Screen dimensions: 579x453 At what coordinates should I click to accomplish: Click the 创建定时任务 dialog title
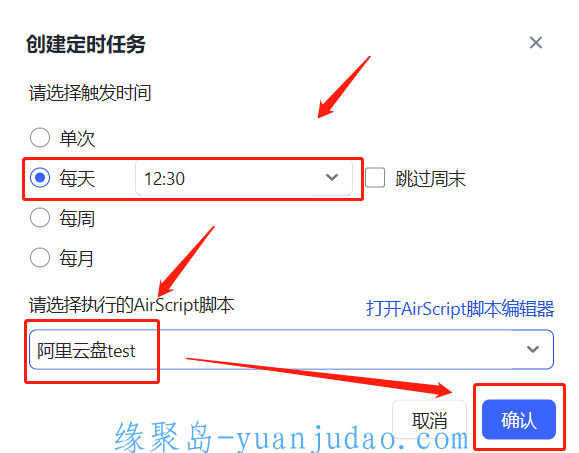coord(86,44)
